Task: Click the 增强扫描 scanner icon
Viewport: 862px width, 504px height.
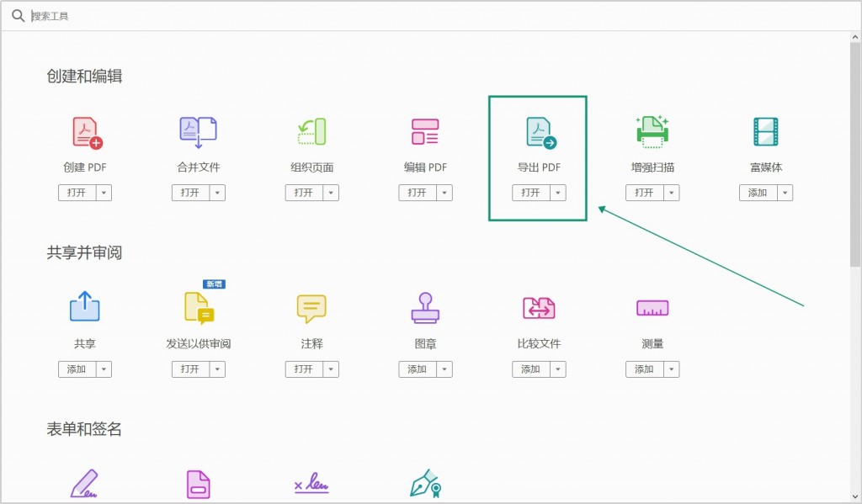Action: pos(652,132)
